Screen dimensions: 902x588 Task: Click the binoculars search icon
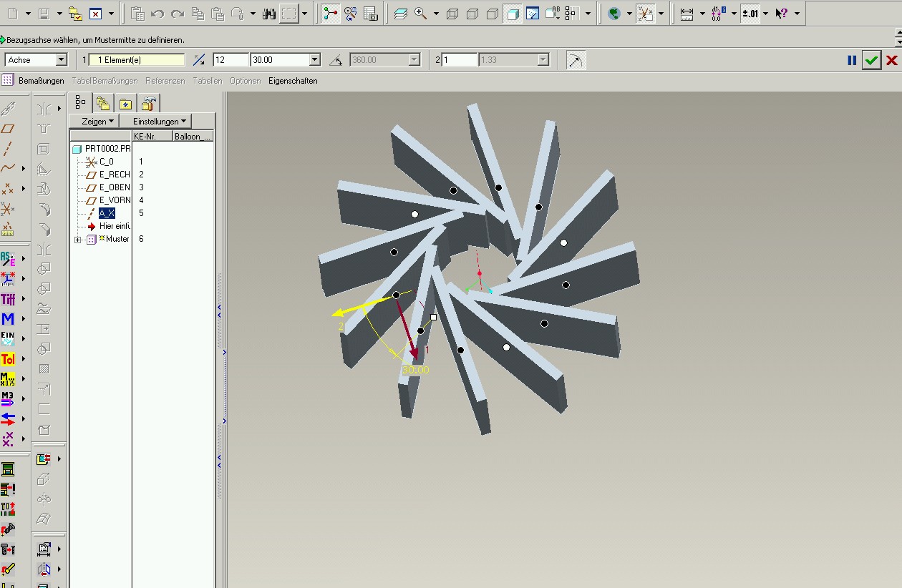[269, 14]
